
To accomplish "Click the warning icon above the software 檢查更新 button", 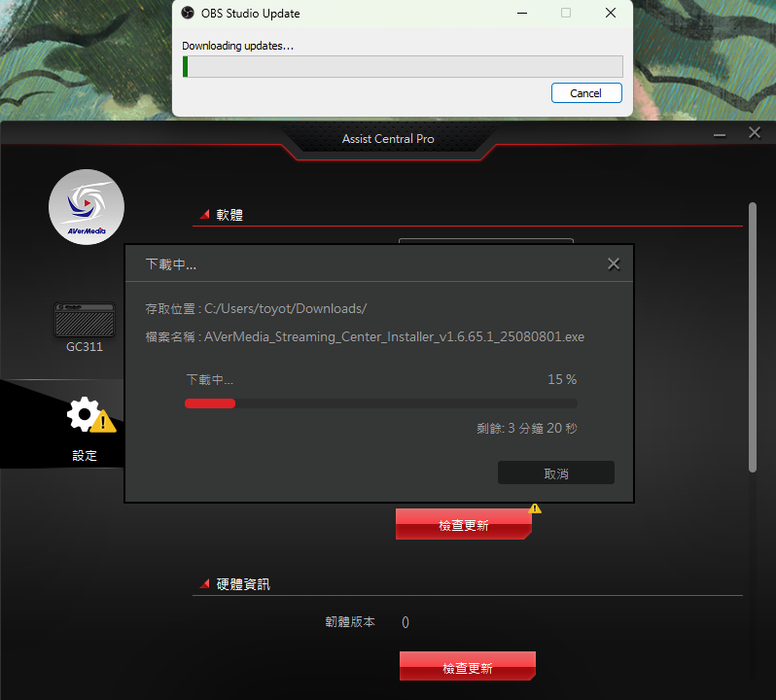I will pyautogui.click(x=535, y=507).
